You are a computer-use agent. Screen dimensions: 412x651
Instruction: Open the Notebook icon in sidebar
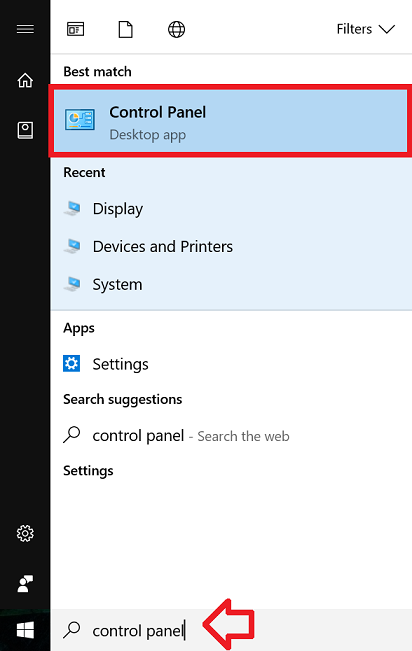tap(25, 130)
